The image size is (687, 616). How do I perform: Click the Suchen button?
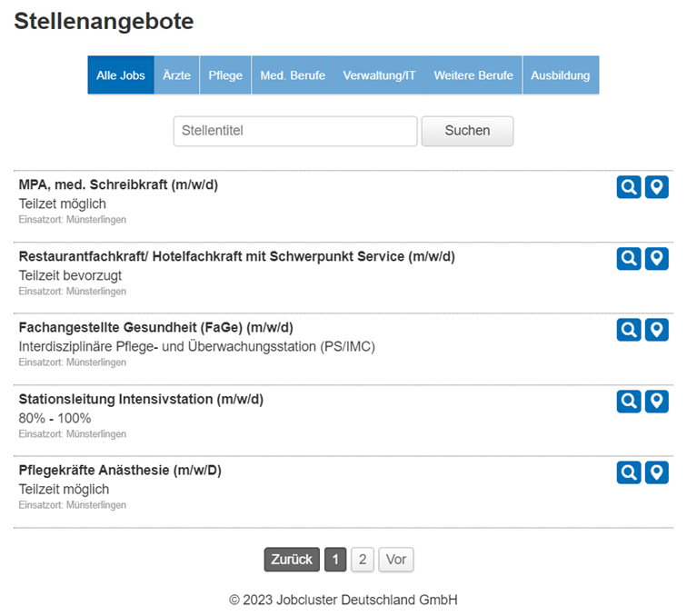coord(467,131)
